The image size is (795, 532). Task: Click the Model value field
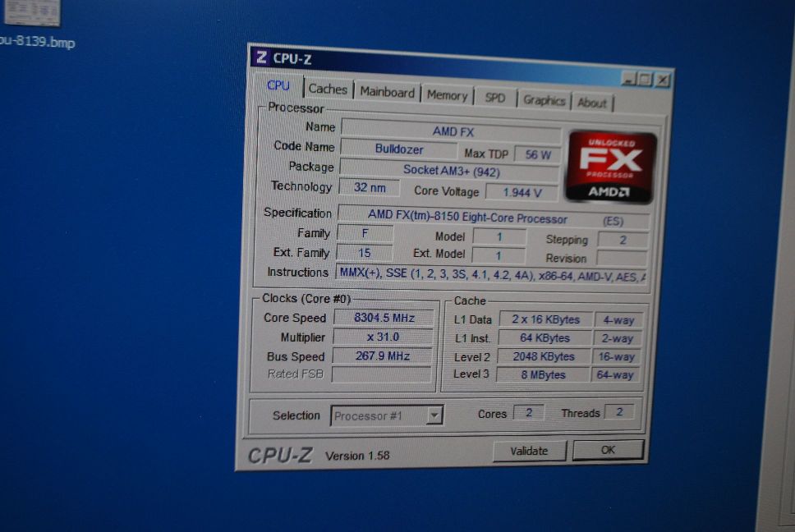click(499, 236)
